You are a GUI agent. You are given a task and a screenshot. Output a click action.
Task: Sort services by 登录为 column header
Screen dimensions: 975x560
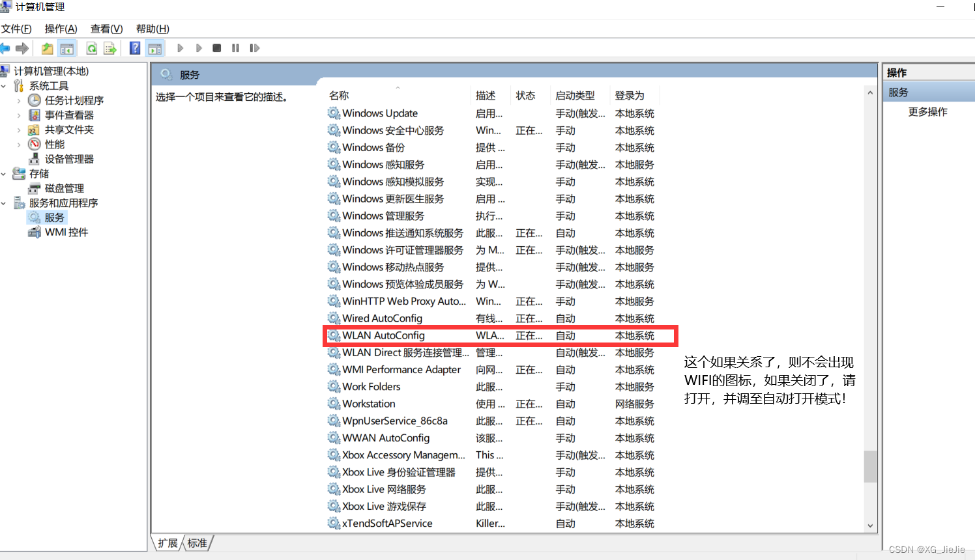(x=634, y=95)
